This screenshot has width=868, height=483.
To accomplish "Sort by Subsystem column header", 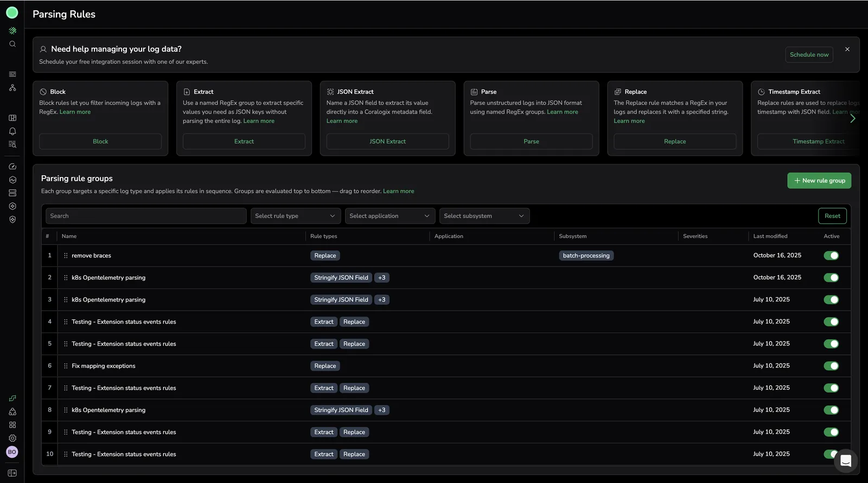I will click(573, 236).
